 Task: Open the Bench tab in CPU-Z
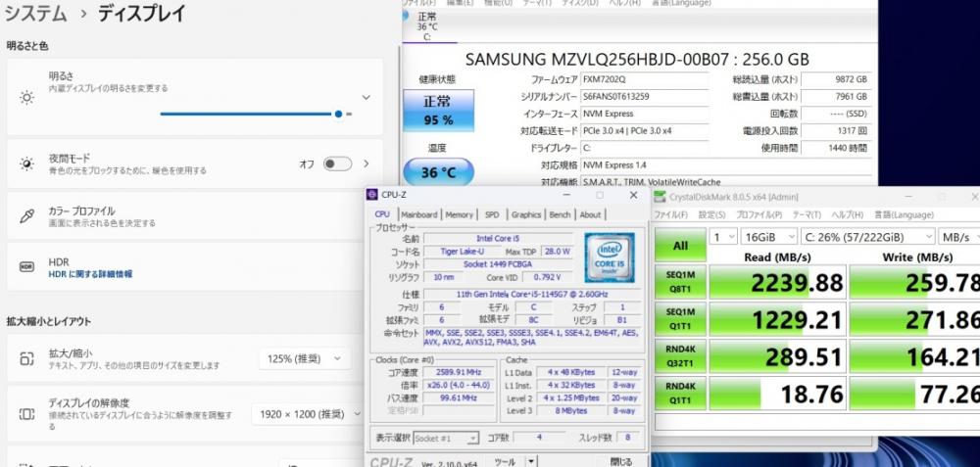560,214
